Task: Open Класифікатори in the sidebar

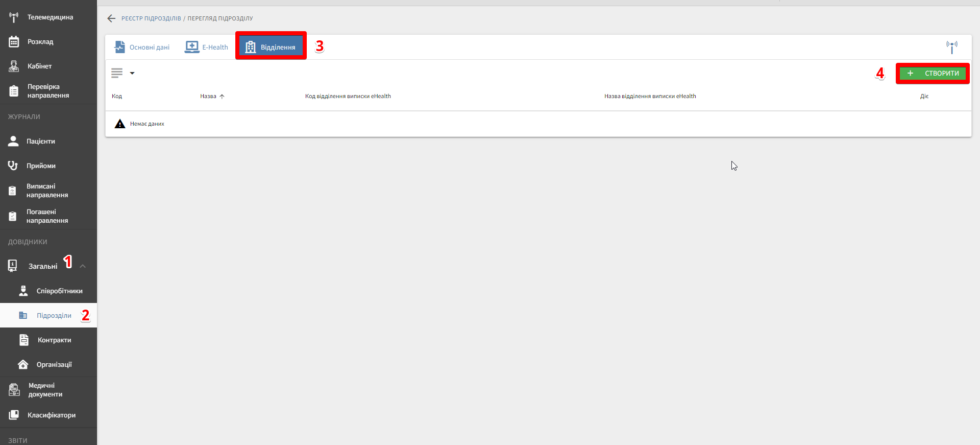Action: [51, 415]
